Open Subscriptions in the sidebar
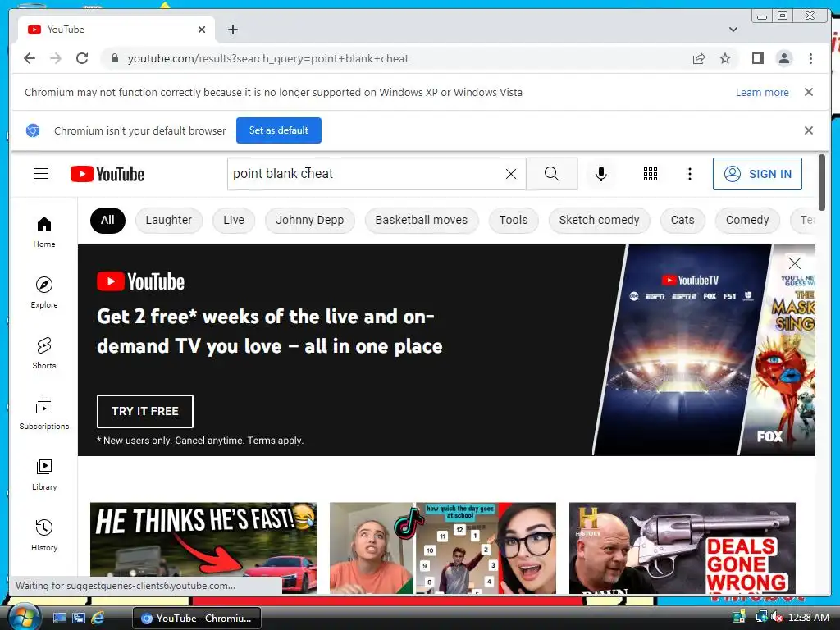 click(44, 413)
